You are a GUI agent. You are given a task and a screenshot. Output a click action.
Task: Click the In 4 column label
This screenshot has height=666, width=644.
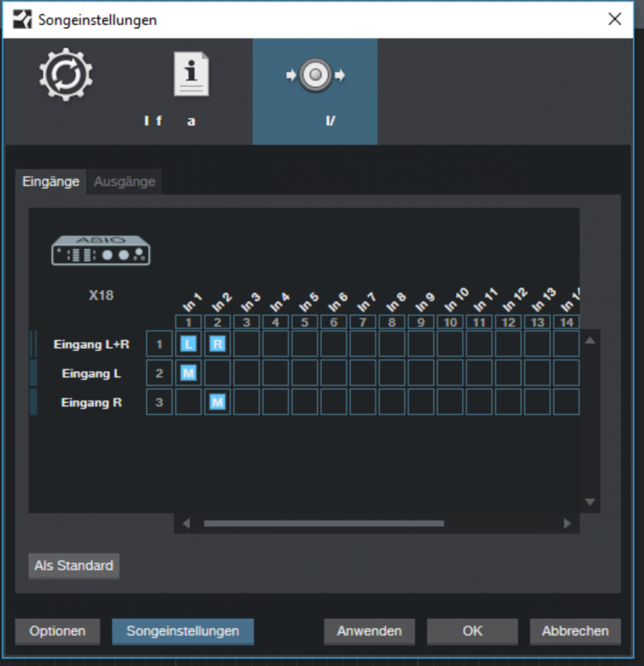point(280,302)
